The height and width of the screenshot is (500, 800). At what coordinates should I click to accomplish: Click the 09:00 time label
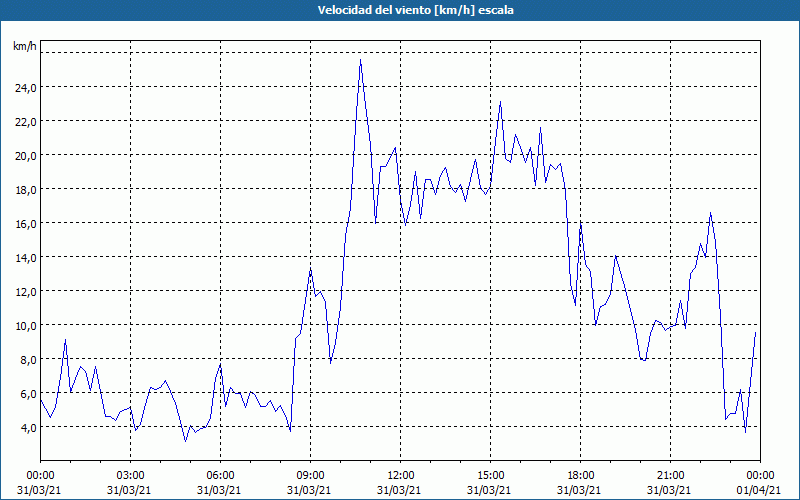[x=310, y=476]
